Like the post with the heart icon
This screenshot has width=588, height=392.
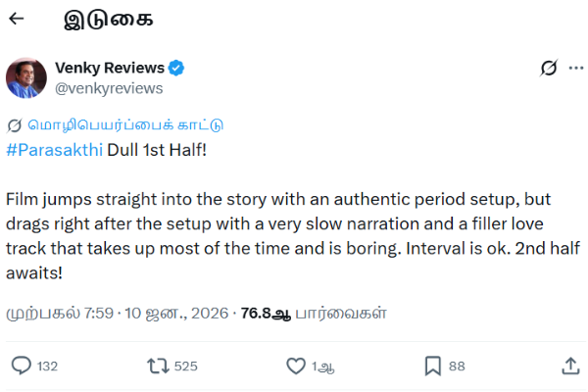tap(296, 366)
